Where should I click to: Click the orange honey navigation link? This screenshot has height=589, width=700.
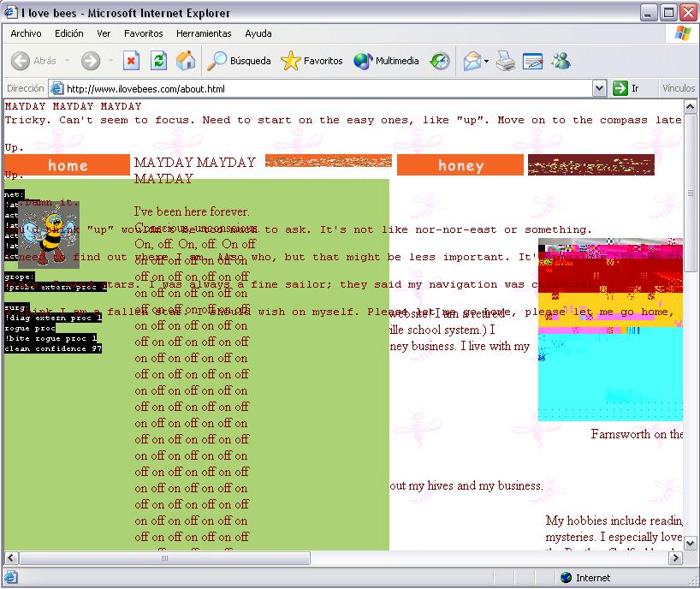460,166
